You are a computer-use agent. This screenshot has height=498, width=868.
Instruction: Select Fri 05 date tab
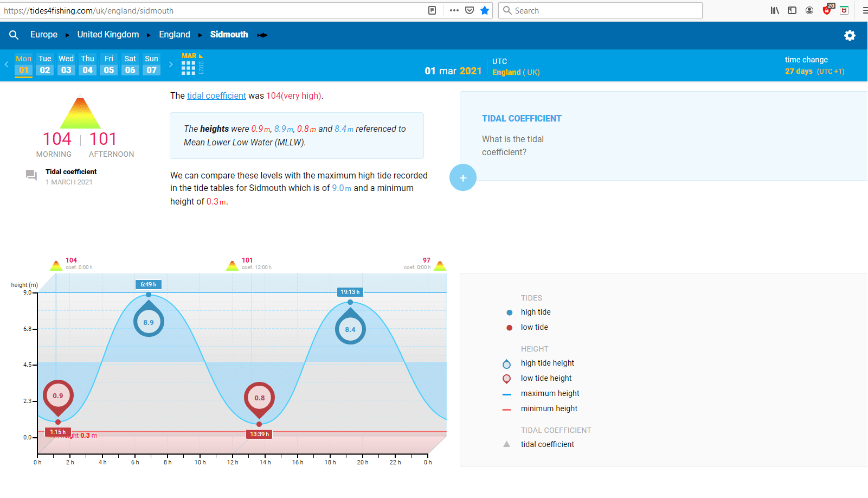click(x=109, y=65)
